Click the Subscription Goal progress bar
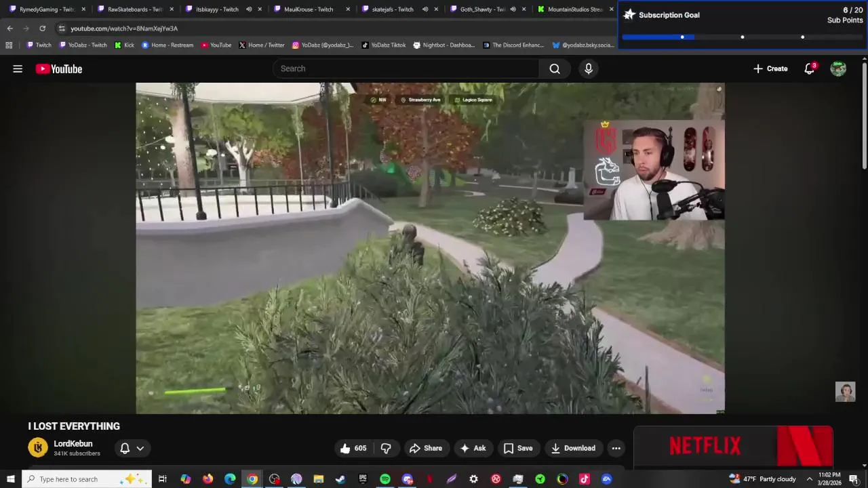868x488 pixels. 743,37
